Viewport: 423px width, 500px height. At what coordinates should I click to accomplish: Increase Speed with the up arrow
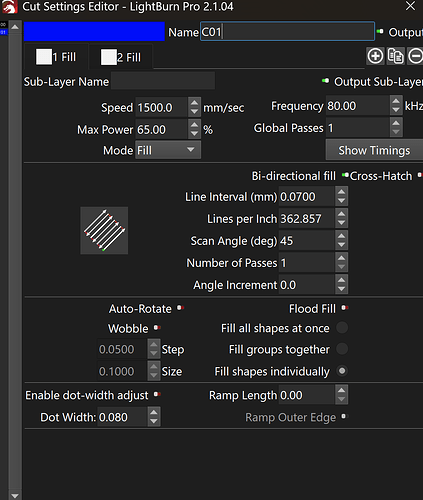click(x=194, y=103)
